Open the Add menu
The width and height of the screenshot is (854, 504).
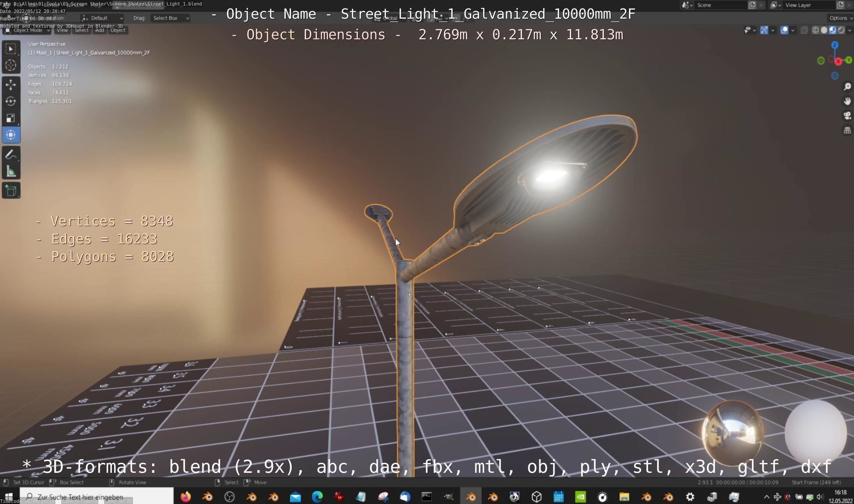[x=100, y=30]
